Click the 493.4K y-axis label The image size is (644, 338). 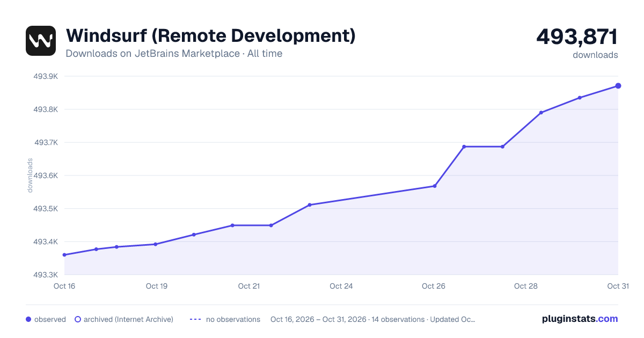46,242
